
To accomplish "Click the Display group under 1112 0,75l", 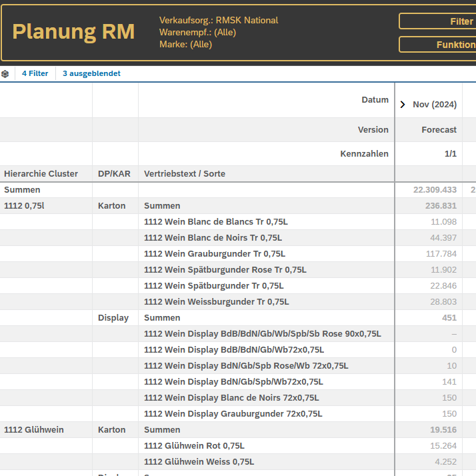I will click(x=113, y=318).
